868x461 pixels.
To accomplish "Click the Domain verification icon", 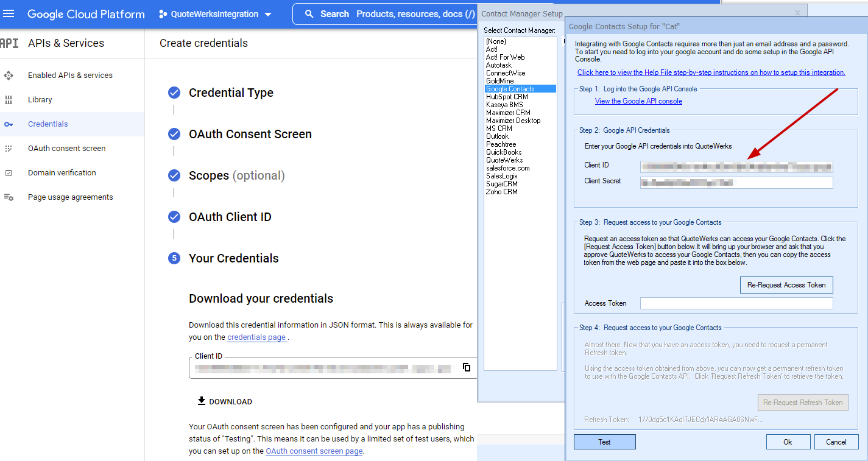I will pos(9,173).
